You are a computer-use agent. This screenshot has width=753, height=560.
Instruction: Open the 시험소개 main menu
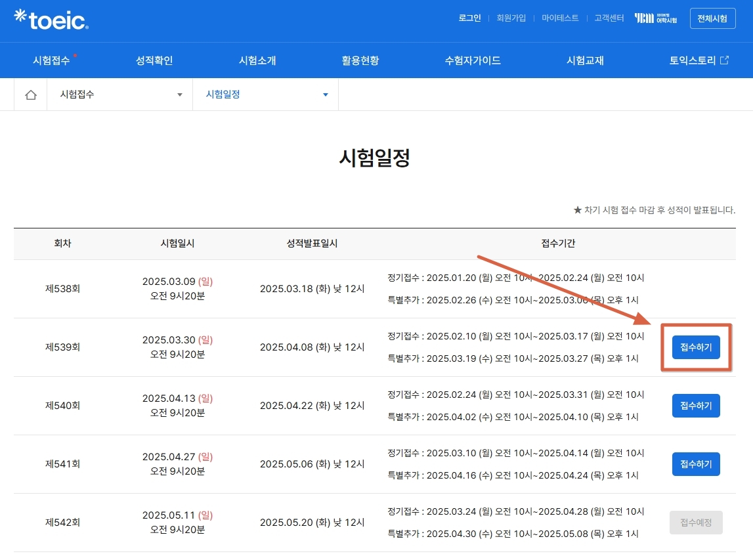click(257, 60)
